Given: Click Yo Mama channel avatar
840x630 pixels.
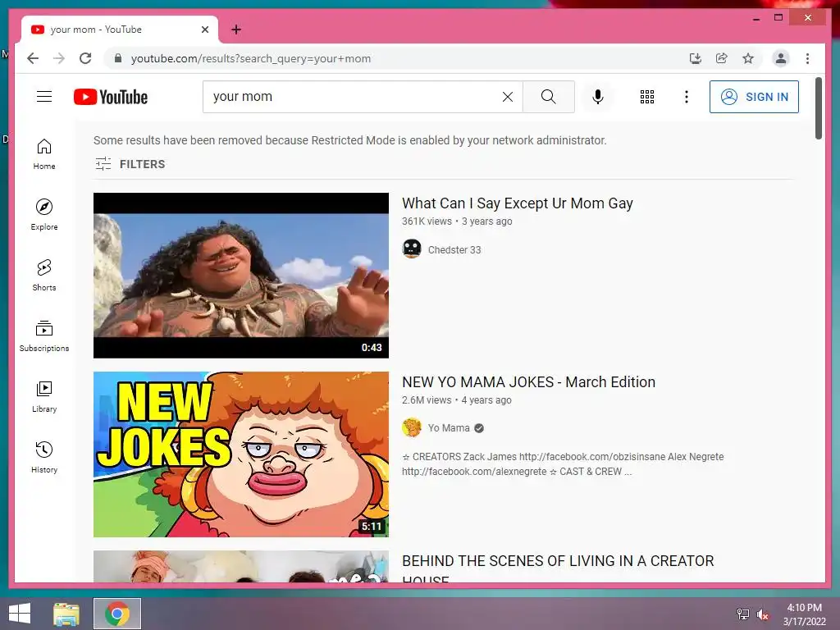Looking at the screenshot, I should [412, 427].
